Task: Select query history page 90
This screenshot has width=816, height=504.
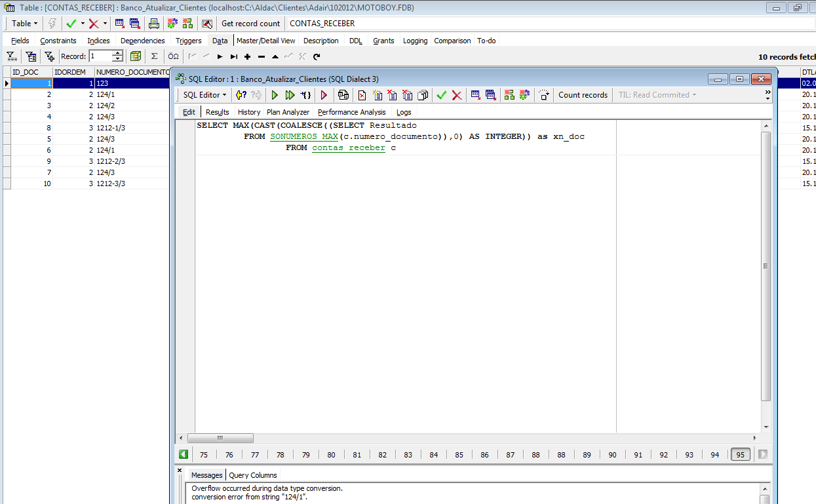Action: click(612, 454)
